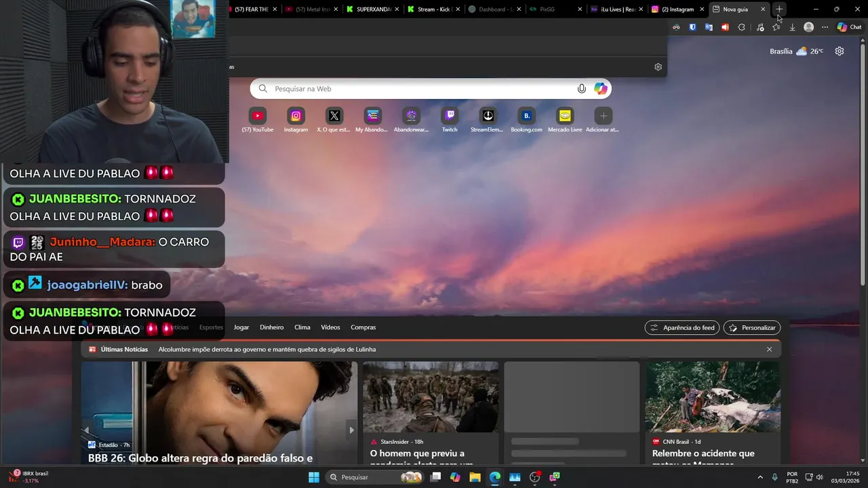Open the Task View taskbar icon
This screenshot has width=868, height=488.
coord(435,477)
